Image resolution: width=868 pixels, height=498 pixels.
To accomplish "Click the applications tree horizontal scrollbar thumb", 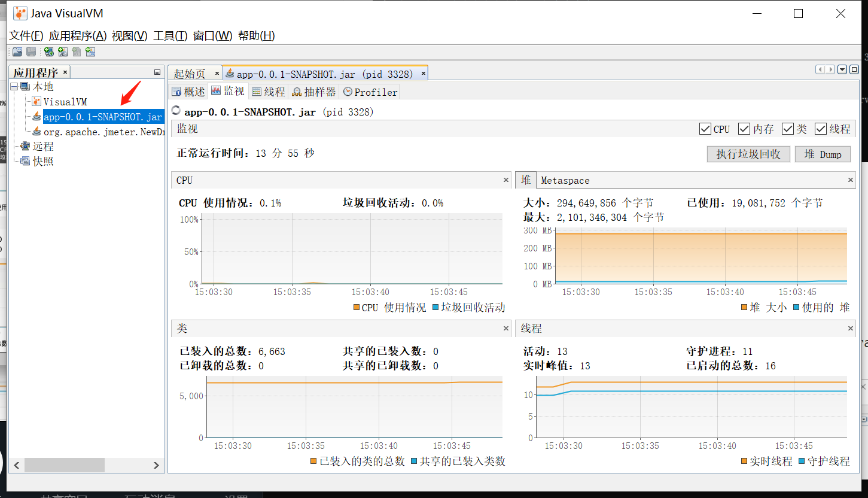I will (65, 465).
